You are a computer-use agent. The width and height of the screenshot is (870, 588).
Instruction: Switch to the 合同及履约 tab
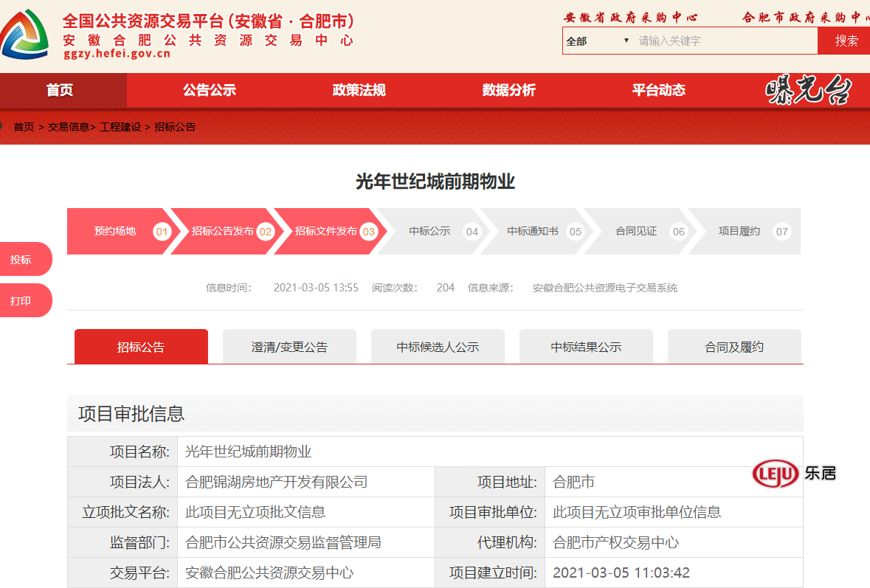coord(734,347)
